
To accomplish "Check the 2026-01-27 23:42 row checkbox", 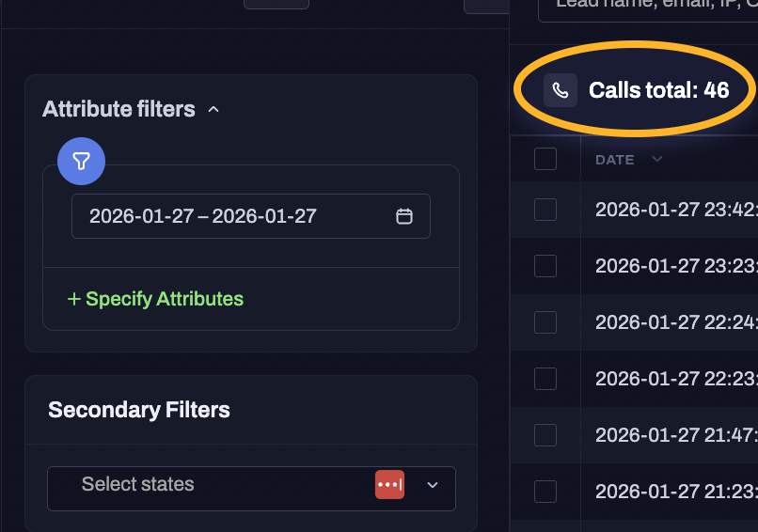I will pos(545,210).
